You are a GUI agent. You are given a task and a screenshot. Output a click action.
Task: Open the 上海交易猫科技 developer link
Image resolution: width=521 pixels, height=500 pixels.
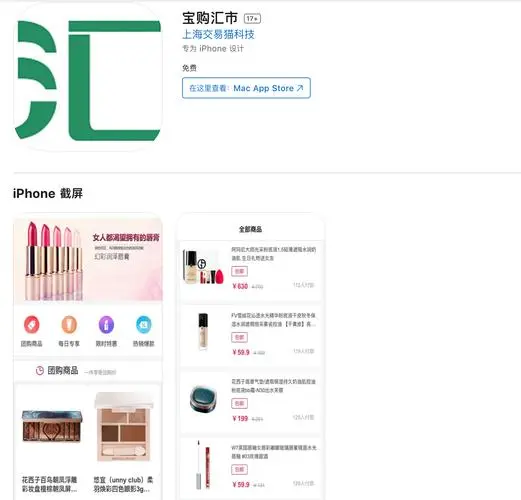click(x=218, y=34)
